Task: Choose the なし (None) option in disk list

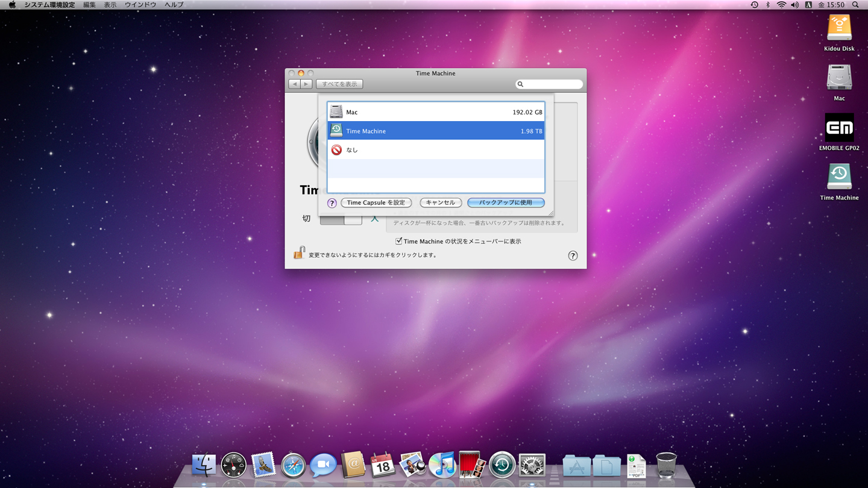Action: pyautogui.click(x=436, y=149)
